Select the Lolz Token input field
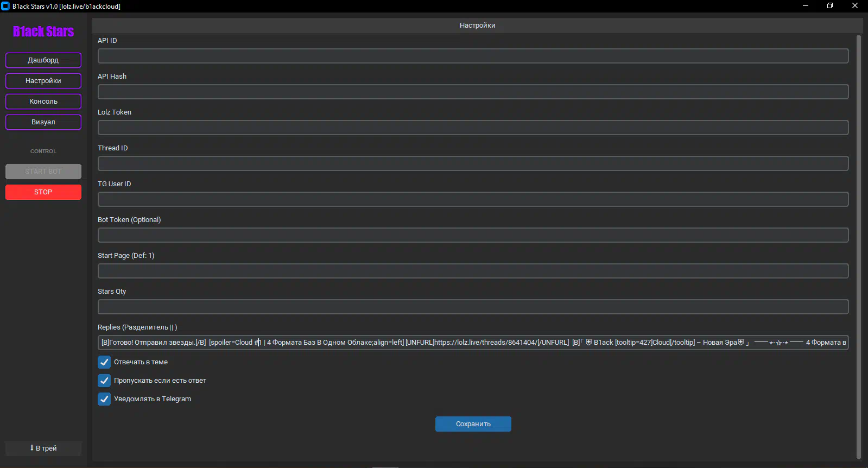Screen dimensions: 868x468 (x=473, y=128)
